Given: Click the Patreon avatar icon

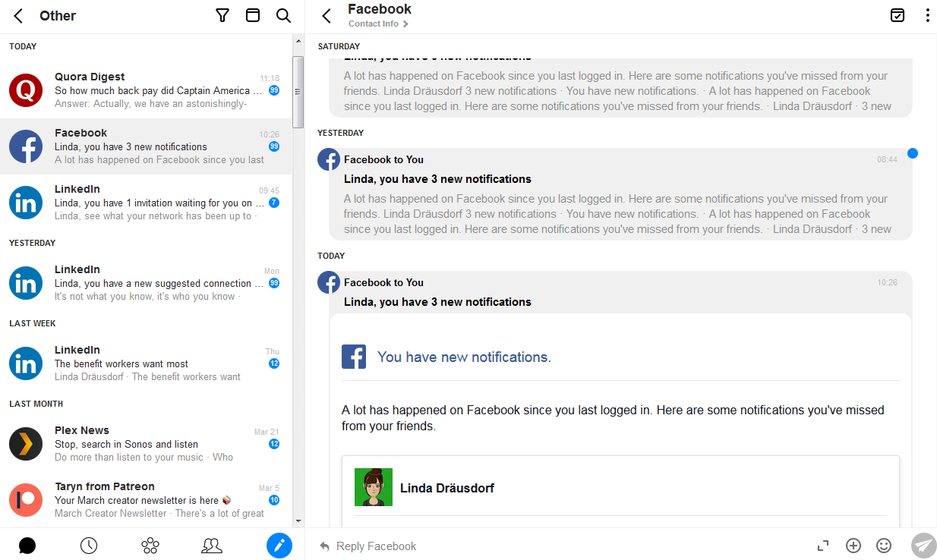Looking at the screenshot, I should tap(26, 500).
